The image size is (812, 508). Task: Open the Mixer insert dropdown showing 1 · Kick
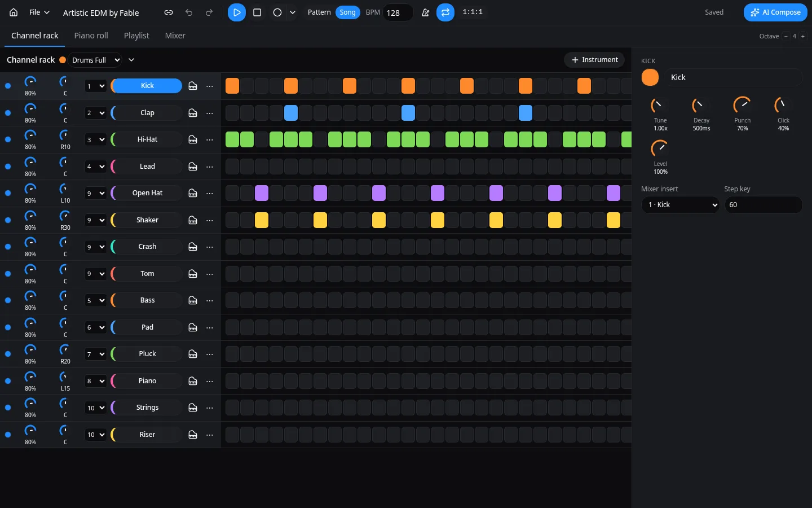pos(681,205)
